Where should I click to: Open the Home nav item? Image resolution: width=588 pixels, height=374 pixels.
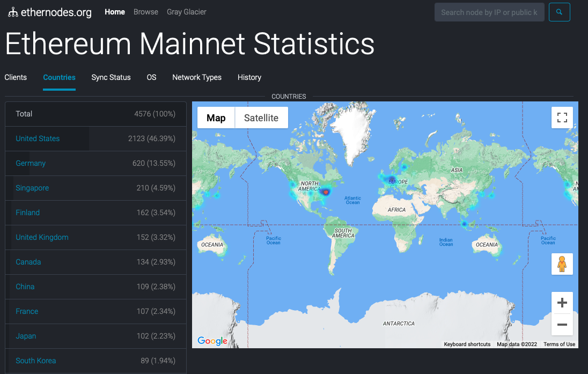pos(115,12)
